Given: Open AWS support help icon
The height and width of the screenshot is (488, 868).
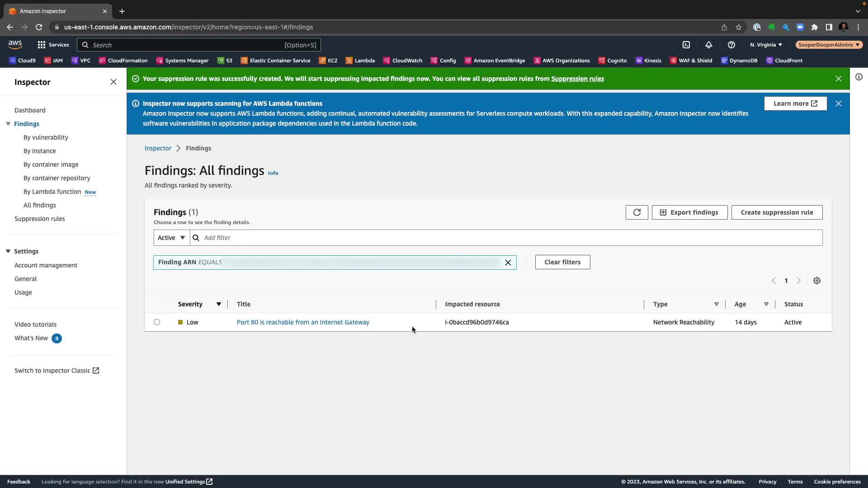Looking at the screenshot, I should point(731,45).
